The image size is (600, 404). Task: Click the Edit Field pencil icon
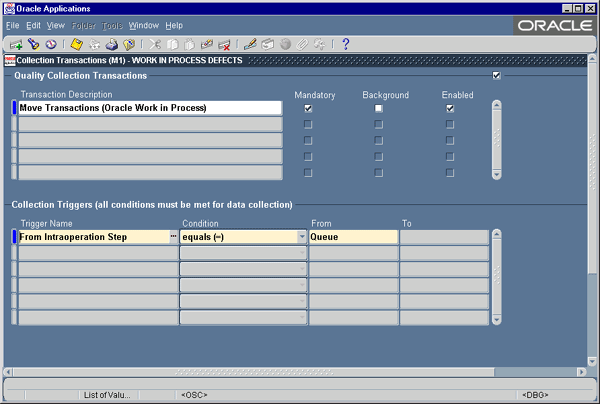click(250, 45)
